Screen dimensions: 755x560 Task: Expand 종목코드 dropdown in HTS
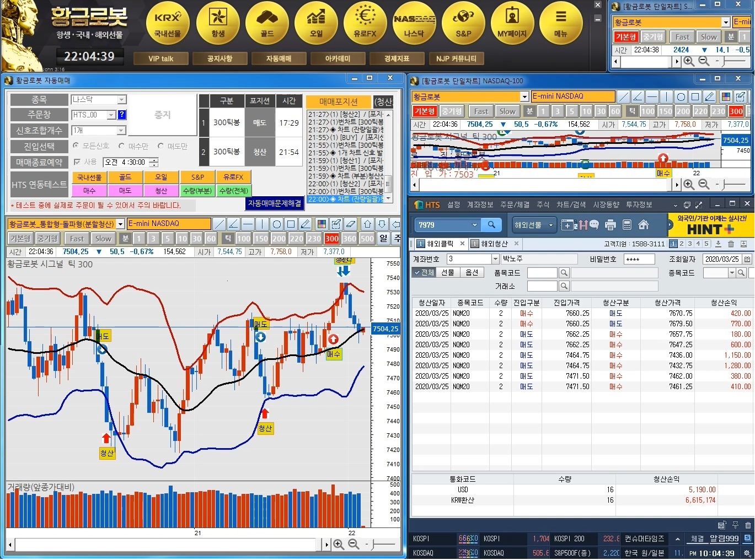point(732,273)
